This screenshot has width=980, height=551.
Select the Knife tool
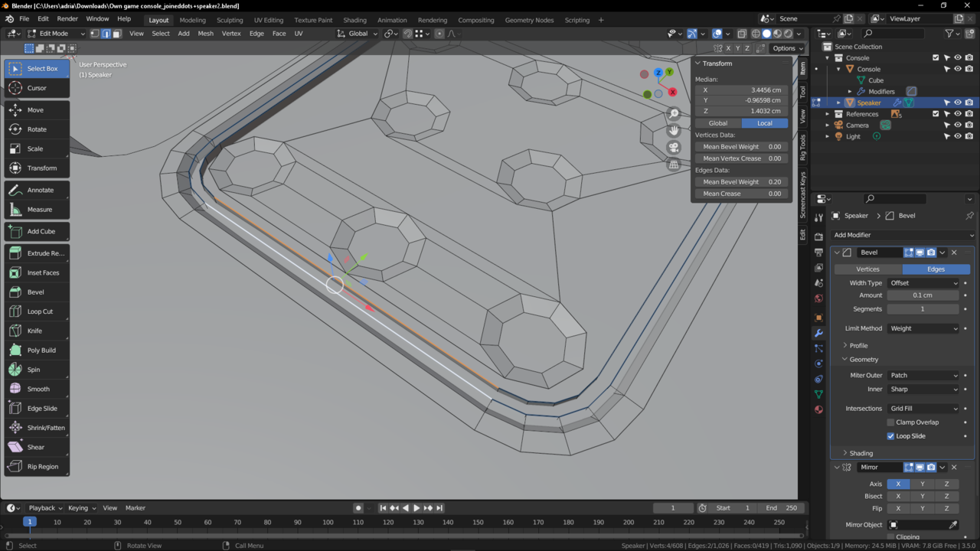point(36,331)
